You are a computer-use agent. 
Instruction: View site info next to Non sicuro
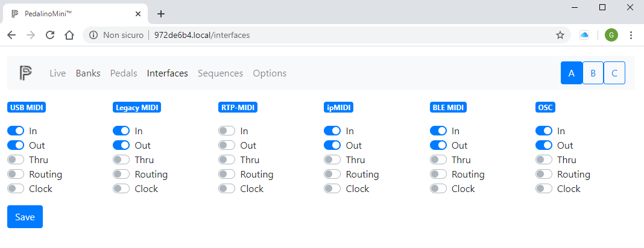(x=93, y=36)
